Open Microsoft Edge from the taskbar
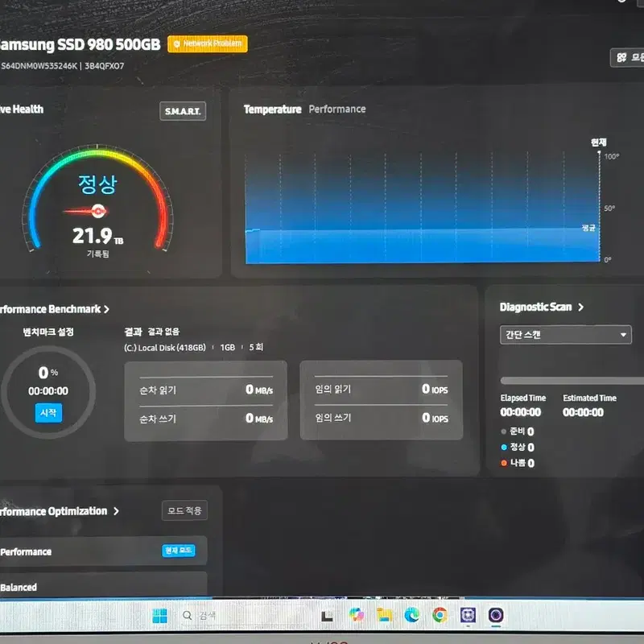This screenshot has width=644, height=644. pos(412,615)
